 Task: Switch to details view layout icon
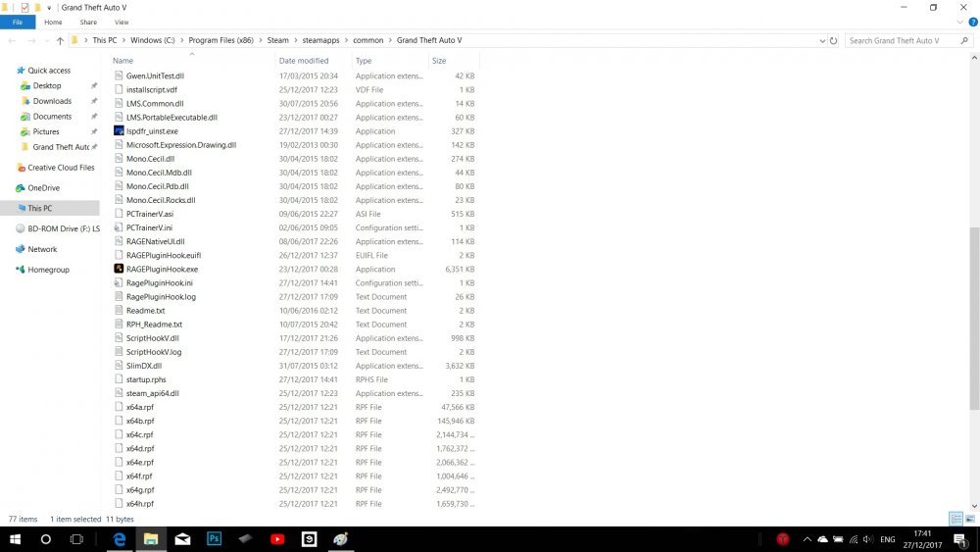pyautogui.click(x=955, y=519)
